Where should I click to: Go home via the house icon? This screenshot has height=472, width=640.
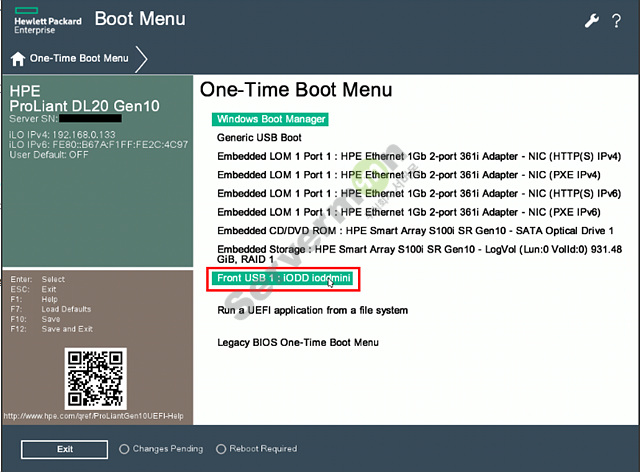tap(18, 59)
